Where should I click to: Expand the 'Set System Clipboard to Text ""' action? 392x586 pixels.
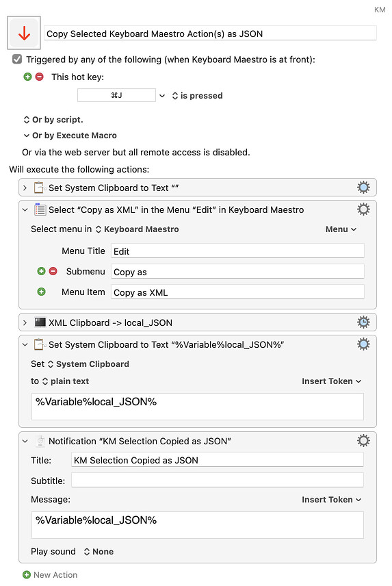(x=25, y=188)
